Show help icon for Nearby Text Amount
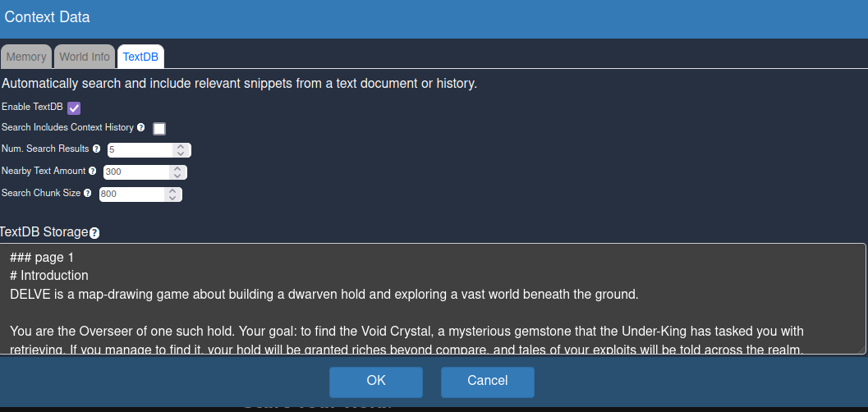 (93, 171)
